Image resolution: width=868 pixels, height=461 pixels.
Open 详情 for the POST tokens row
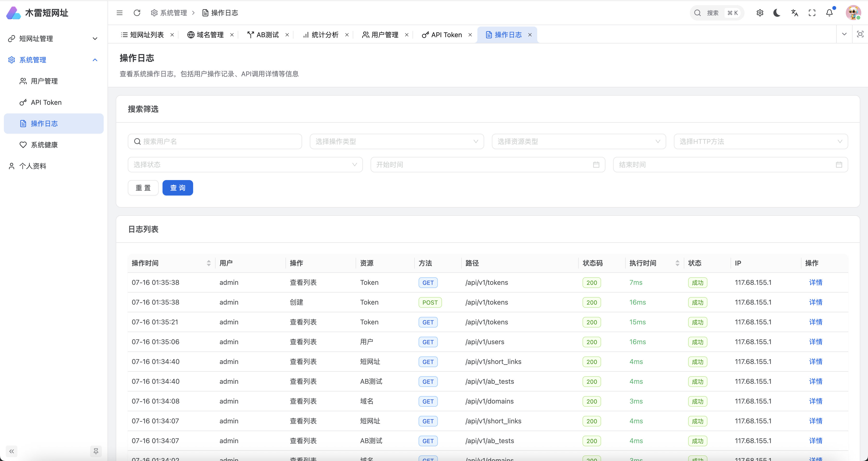coord(815,302)
